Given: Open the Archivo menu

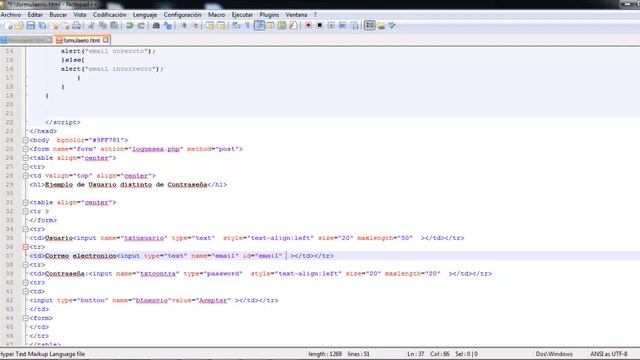Looking at the screenshot, I should 11,15.
